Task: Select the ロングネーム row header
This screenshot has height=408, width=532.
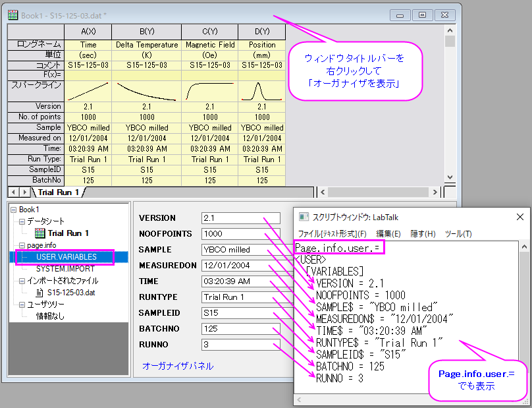Action: [36, 45]
